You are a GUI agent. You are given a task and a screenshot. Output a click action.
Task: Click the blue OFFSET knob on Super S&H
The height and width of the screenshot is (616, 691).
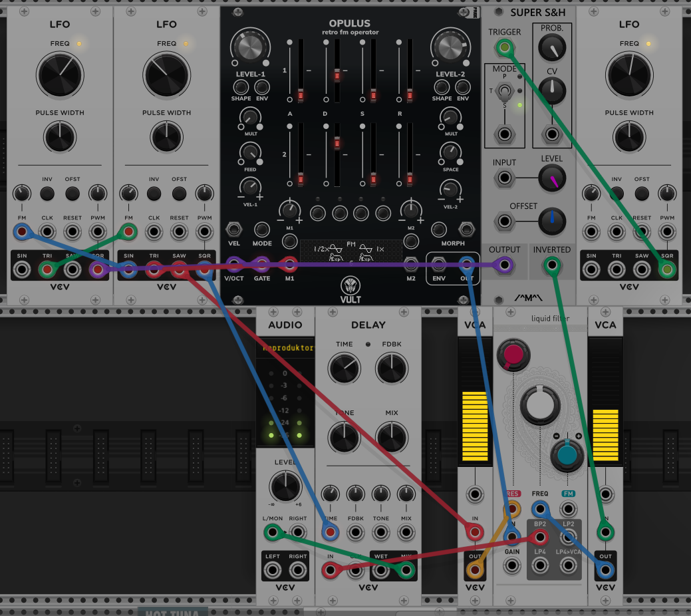click(552, 221)
